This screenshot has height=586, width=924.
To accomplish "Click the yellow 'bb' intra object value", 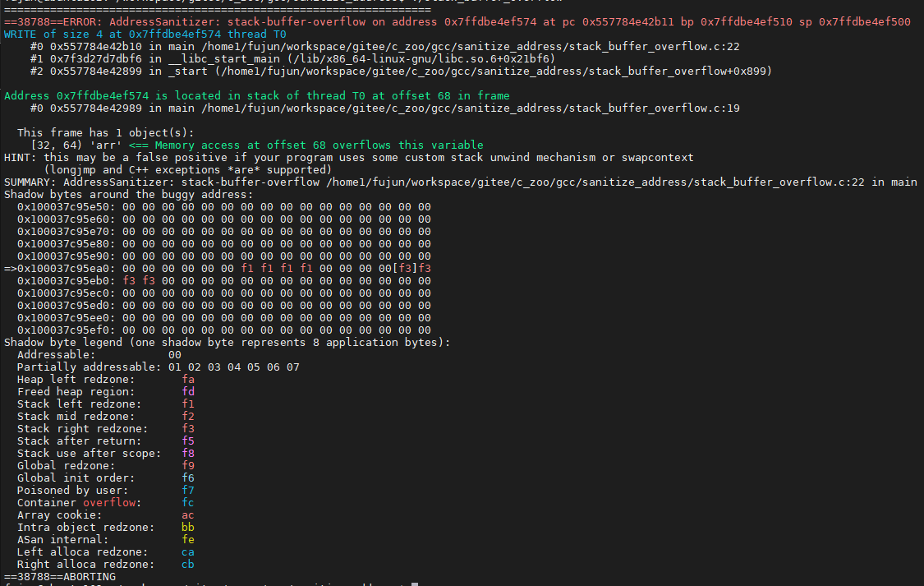I will (188, 528).
